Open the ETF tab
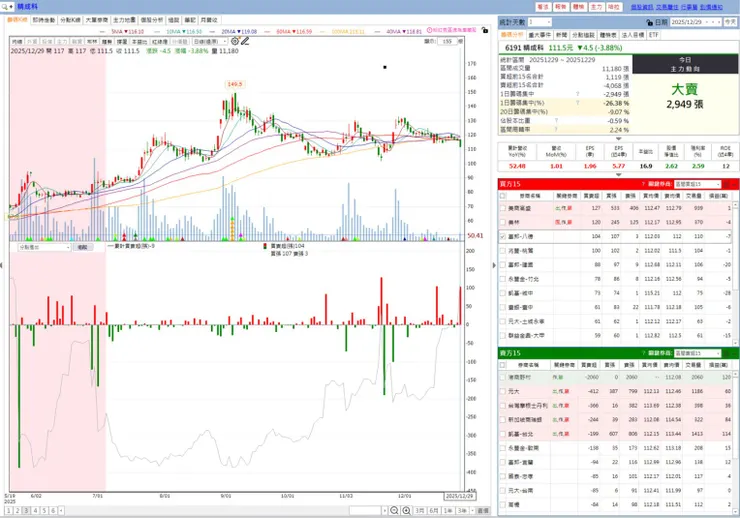Viewport: 740px width, 518px height. coord(653,35)
